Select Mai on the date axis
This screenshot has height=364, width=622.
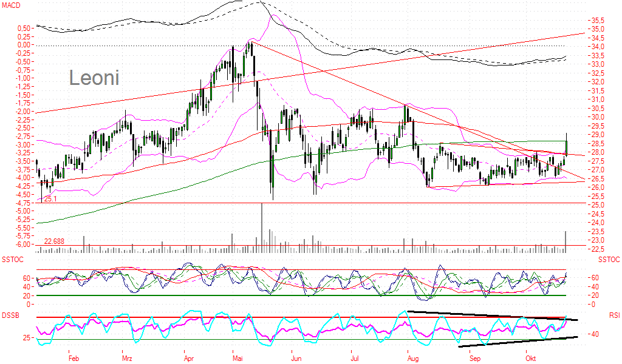click(x=237, y=359)
